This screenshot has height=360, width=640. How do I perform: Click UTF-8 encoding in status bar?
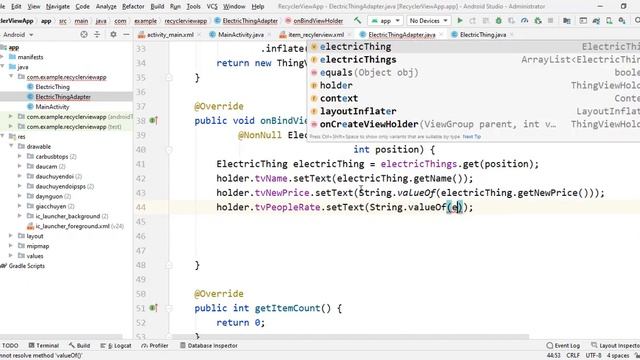[x=593, y=356]
